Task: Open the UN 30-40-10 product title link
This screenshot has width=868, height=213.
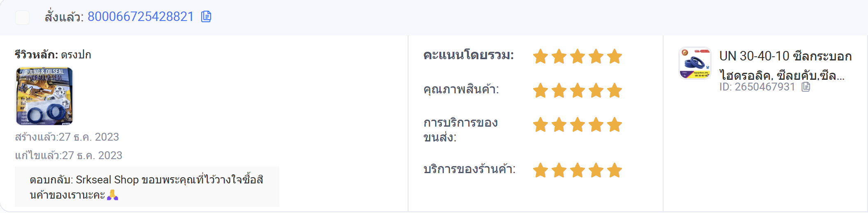Action: click(x=785, y=65)
